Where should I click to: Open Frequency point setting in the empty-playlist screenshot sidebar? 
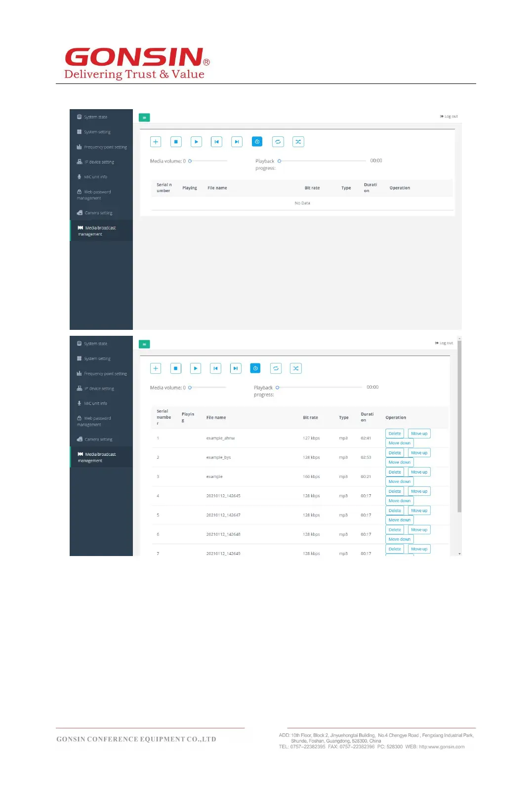tap(101, 147)
